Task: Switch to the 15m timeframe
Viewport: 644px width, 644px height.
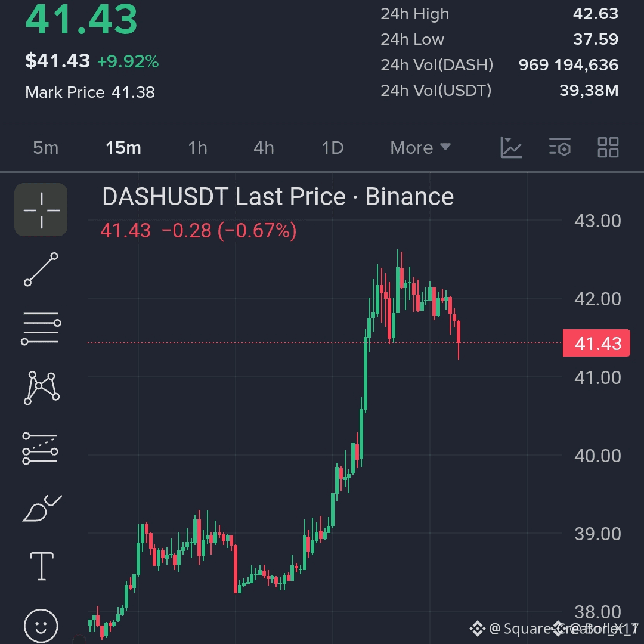Action: [123, 148]
